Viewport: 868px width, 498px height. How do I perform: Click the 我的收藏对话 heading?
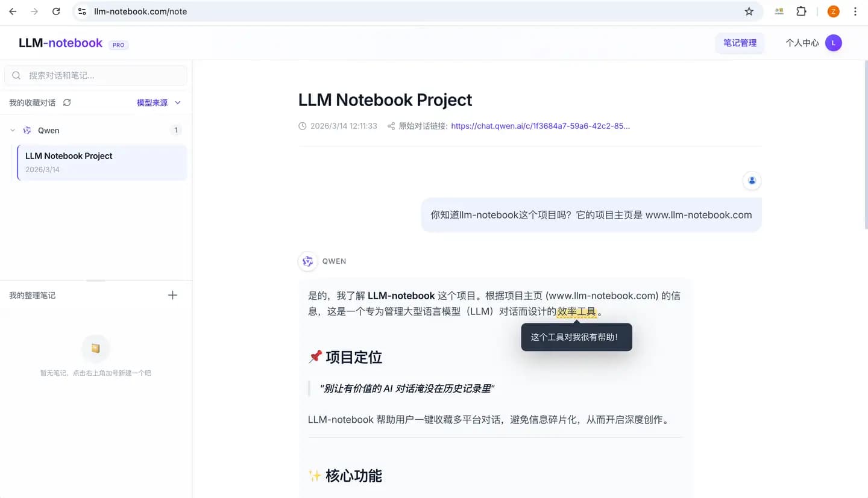33,102
